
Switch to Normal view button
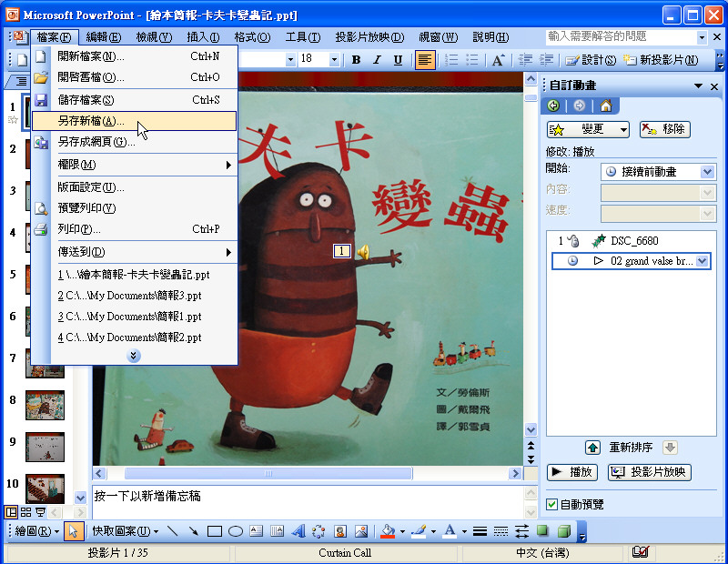point(11,512)
